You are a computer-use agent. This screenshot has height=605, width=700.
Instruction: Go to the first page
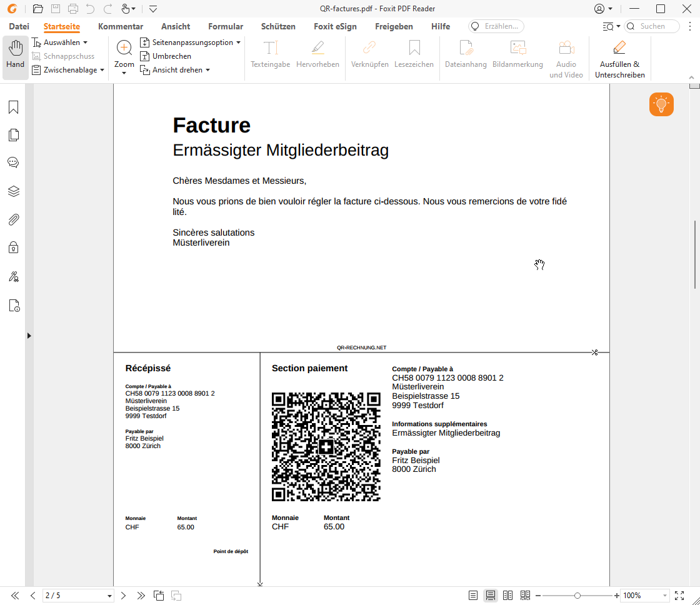tap(15, 595)
